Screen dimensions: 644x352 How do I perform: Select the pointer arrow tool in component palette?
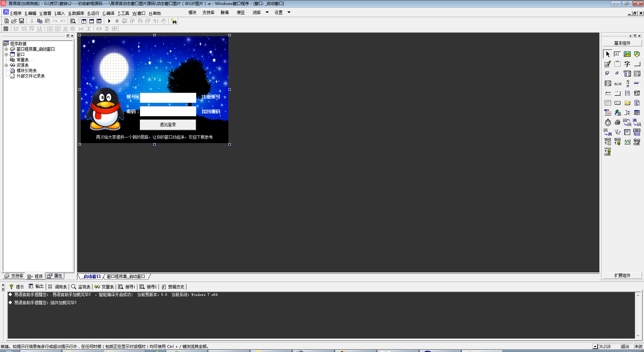[608, 54]
